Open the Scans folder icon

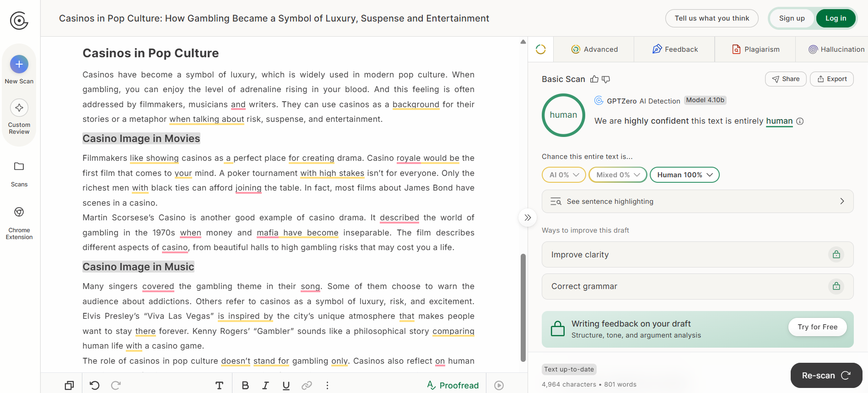coord(19,166)
